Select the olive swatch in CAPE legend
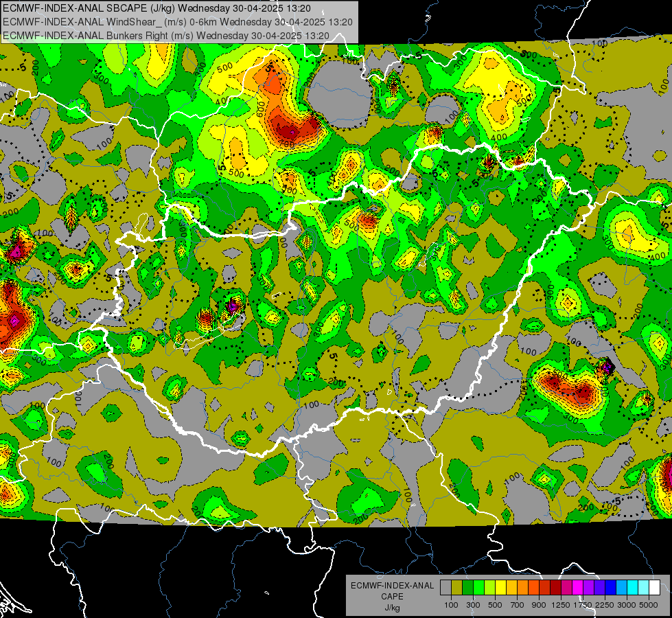Screen dimensions: 672x618 [457, 587]
